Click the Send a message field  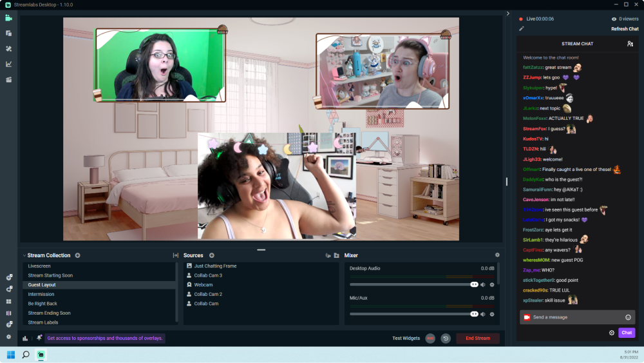[x=577, y=317]
